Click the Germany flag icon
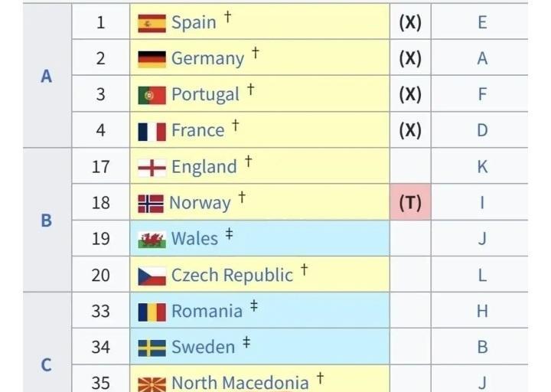The width and height of the screenshot is (551, 392). (152, 59)
